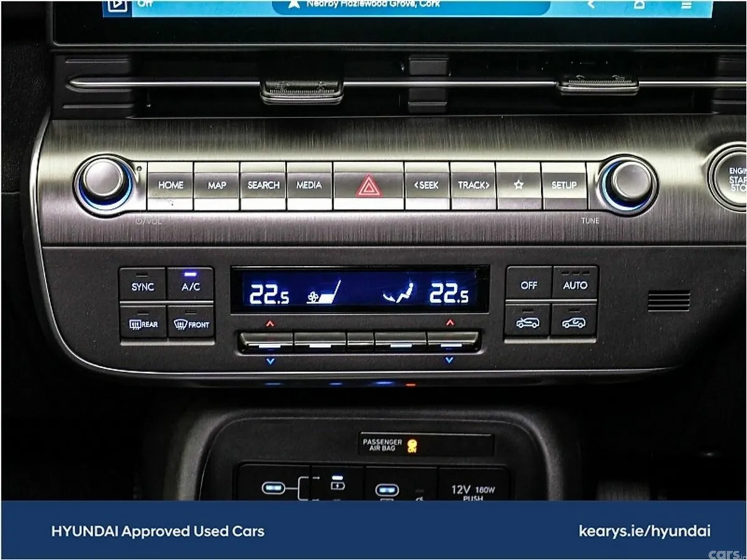Lower driver temperature with blue down arrow
This screenshot has width=747, height=560.
[270, 360]
